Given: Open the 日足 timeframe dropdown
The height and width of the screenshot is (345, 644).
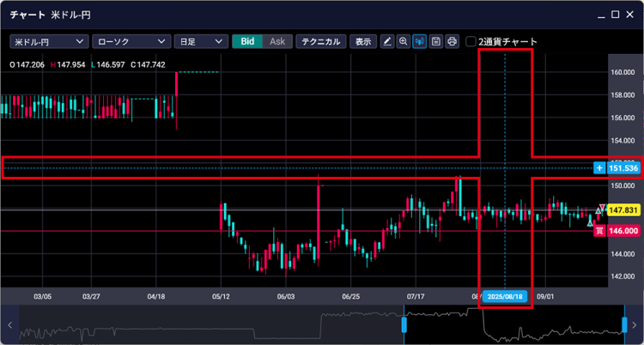Looking at the screenshot, I should 200,41.
